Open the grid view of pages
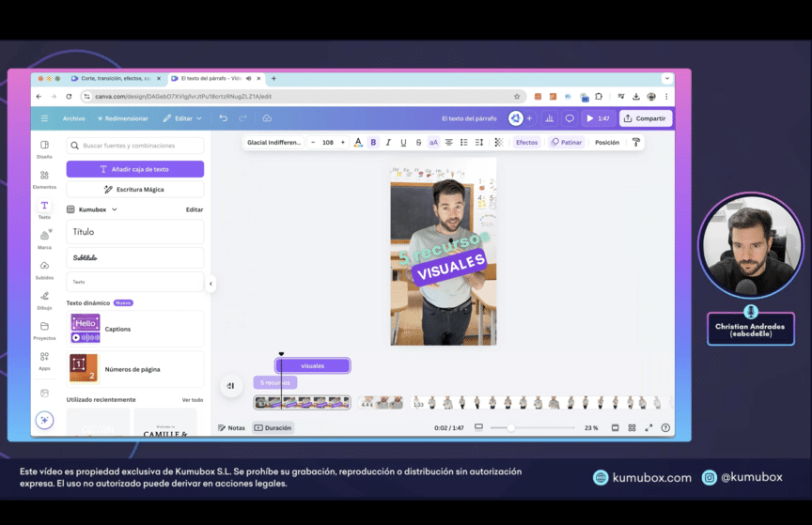This screenshot has width=812, height=525. click(x=632, y=427)
